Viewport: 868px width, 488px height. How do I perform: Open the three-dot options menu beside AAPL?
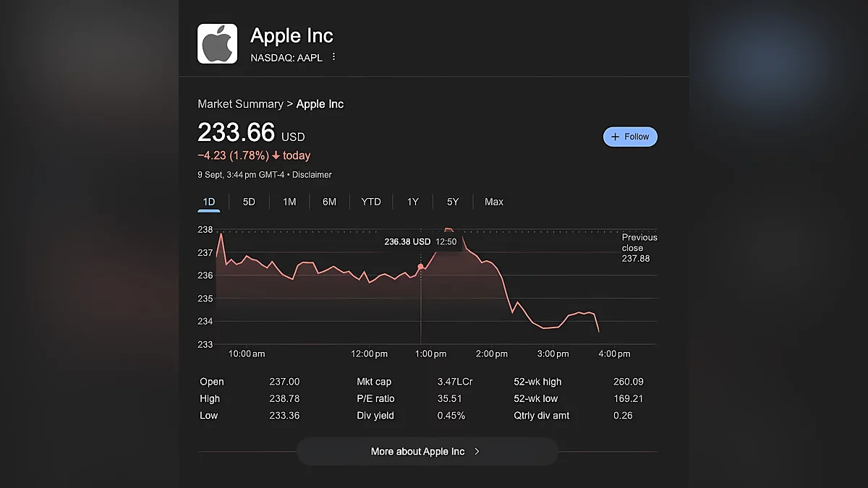tap(333, 57)
